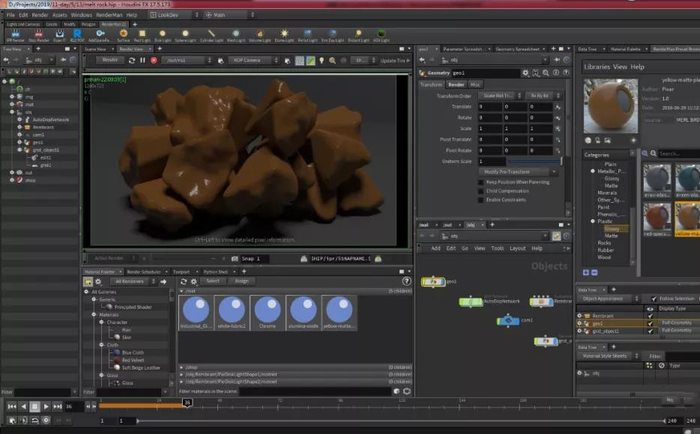Open the Render menu

(40, 15)
